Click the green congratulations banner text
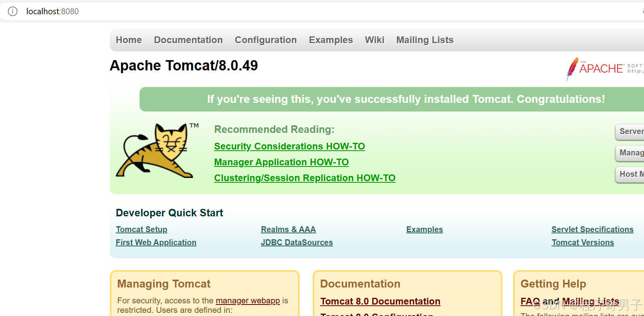Viewport: 644px width, 316px height. click(x=406, y=99)
